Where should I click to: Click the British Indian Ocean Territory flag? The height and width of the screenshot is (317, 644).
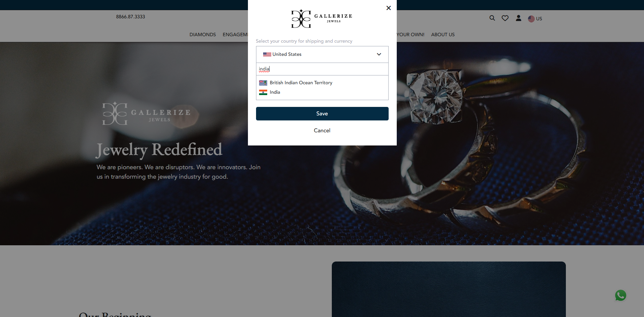click(x=263, y=83)
